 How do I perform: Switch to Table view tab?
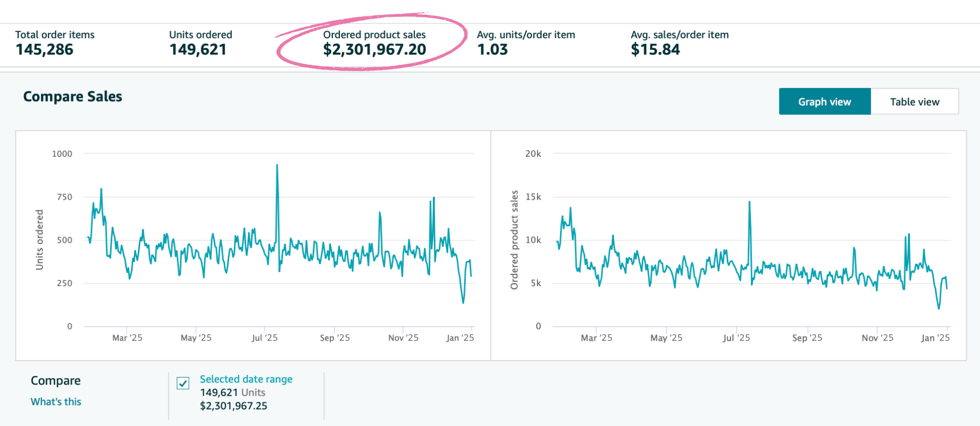914,102
